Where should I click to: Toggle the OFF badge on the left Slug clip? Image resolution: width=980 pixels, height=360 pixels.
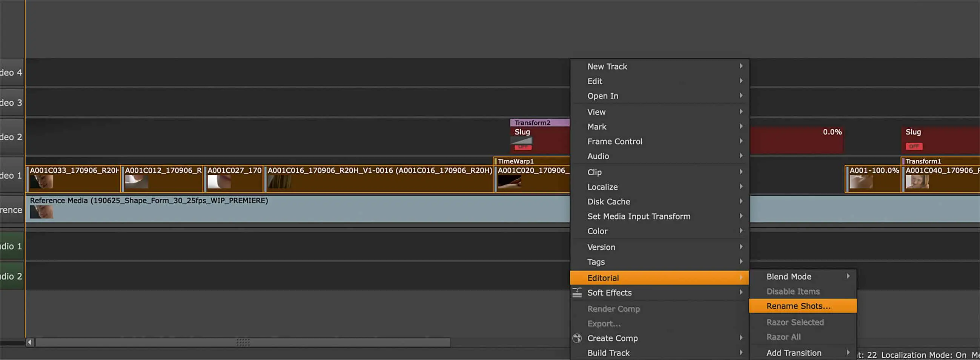[x=523, y=147]
